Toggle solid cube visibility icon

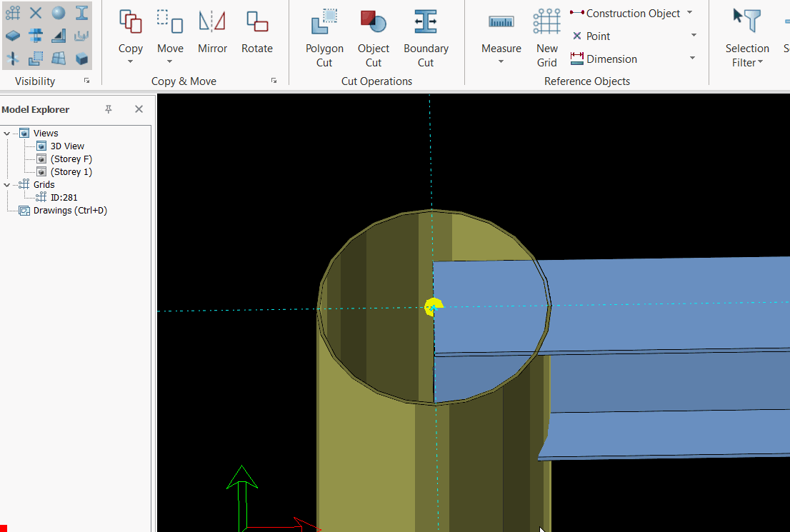(x=82, y=59)
